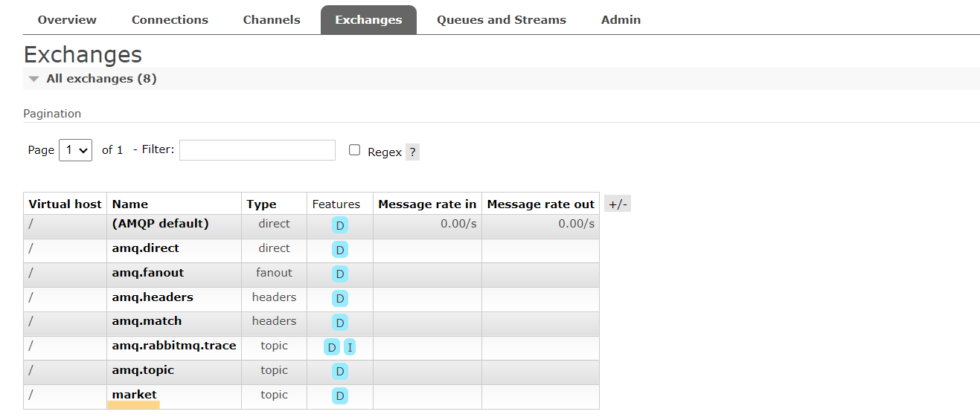The image size is (980, 420).
Task: Click durable D badge for amq.headers
Action: pyautogui.click(x=340, y=299)
